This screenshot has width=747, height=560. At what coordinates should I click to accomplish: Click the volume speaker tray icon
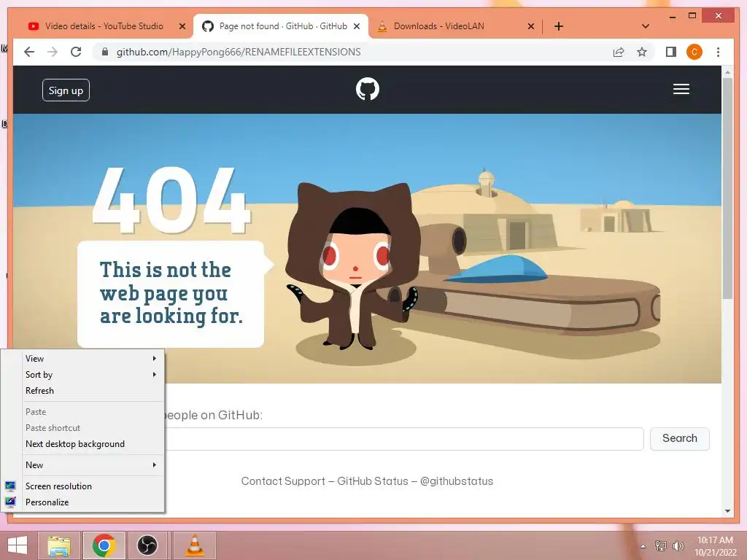[678, 545]
